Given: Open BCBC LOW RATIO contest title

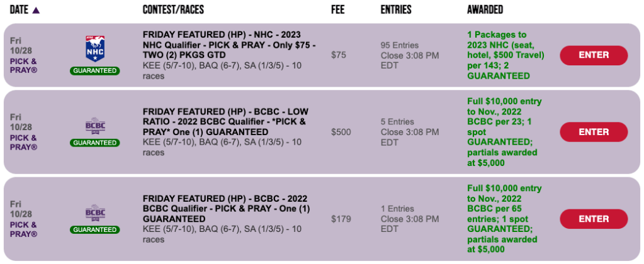Looking at the screenshot, I should pyautogui.click(x=225, y=121).
